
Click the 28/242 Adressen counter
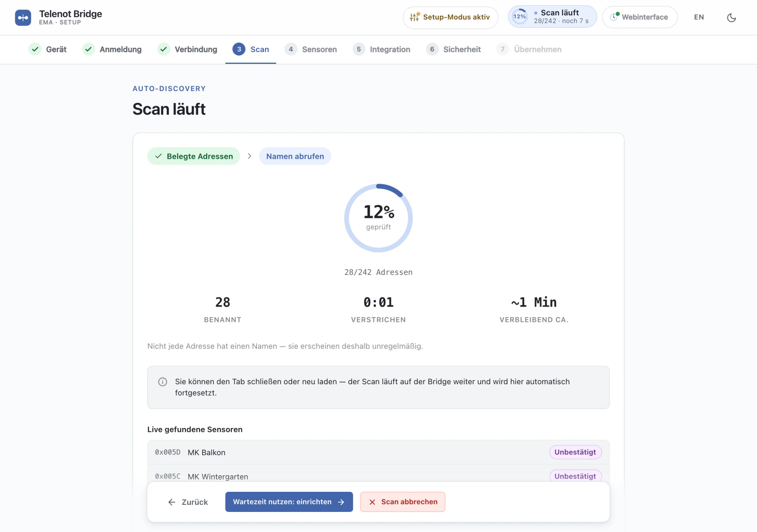pyautogui.click(x=378, y=272)
